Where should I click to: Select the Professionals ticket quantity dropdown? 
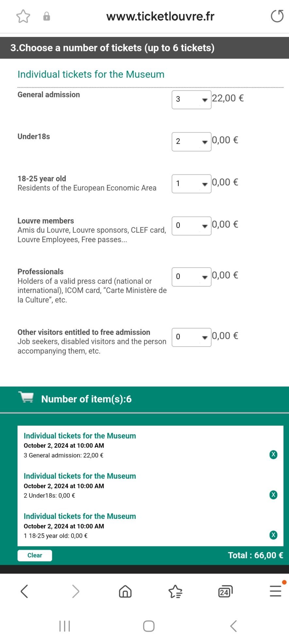(191, 277)
